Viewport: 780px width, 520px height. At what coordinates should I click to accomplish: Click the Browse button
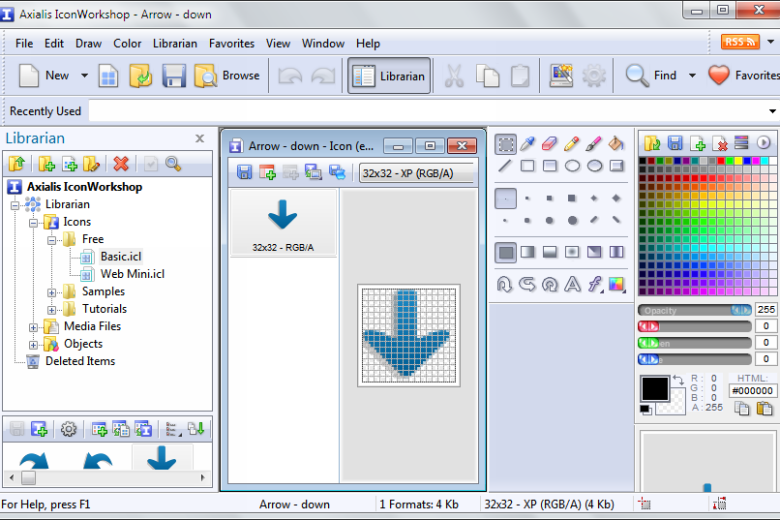tap(227, 76)
